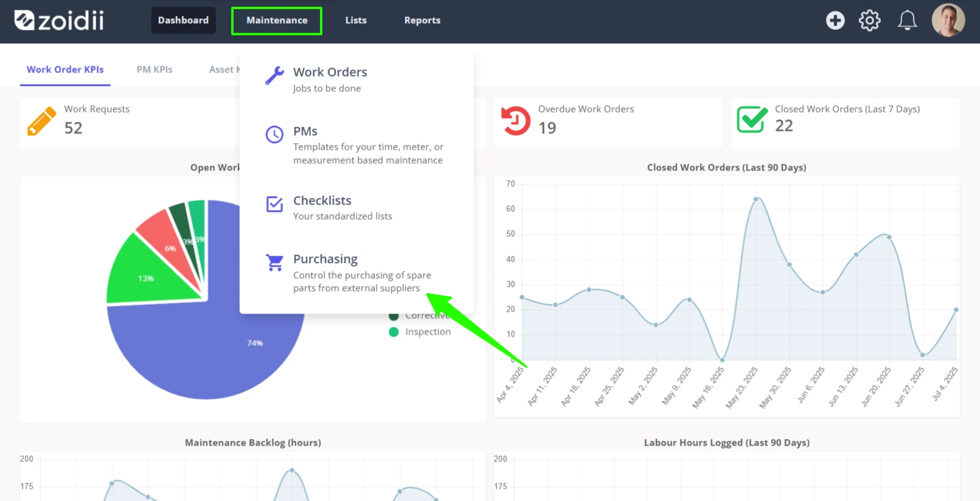
Task: Open the Lists menu
Action: pyautogui.click(x=356, y=20)
